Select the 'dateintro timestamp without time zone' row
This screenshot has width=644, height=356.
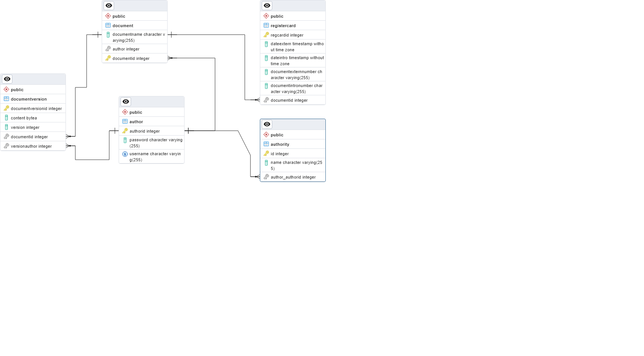coord(293,61)
